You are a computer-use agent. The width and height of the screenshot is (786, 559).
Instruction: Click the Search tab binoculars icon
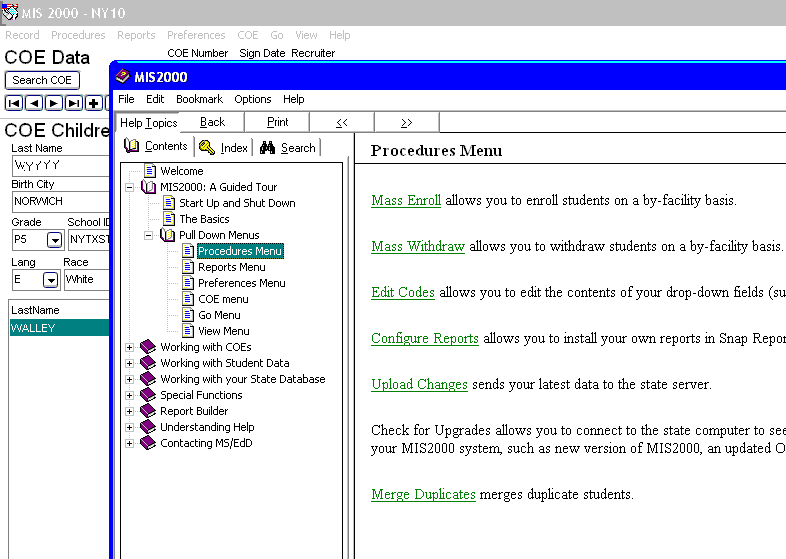tap(267, 147)
